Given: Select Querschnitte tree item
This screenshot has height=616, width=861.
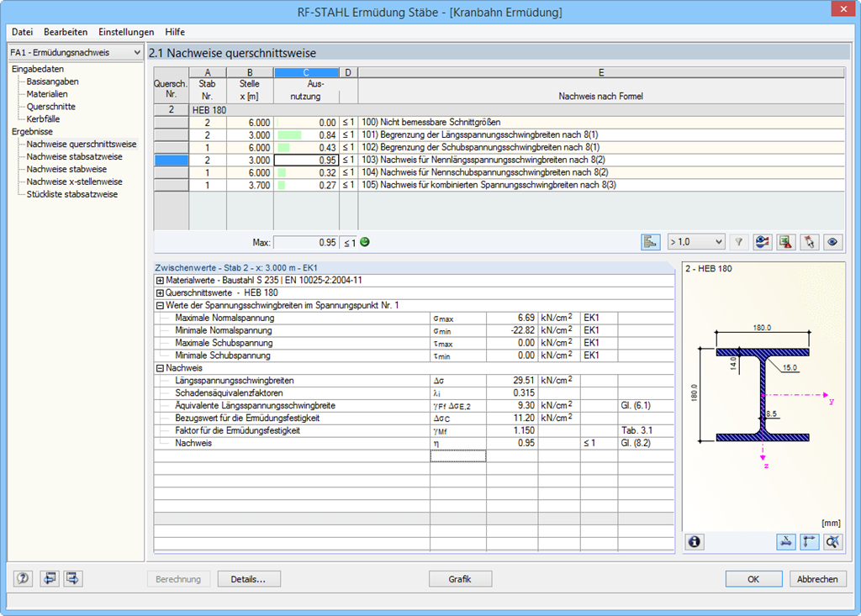Looking at the screenshot, I should tap(51, 107).
